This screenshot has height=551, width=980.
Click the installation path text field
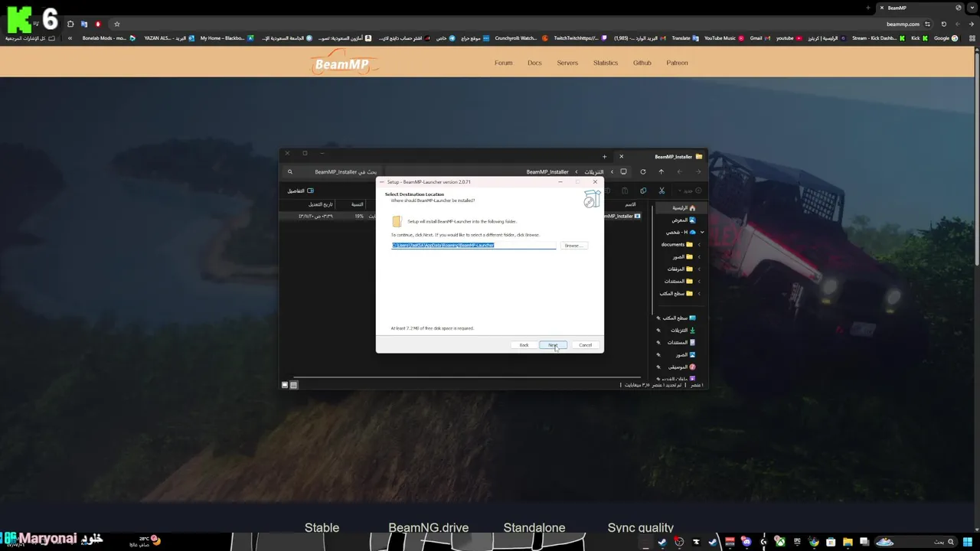473,245
